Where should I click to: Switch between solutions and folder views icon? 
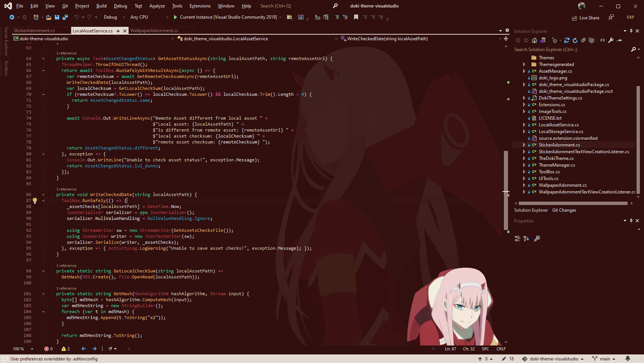[543, 40]
